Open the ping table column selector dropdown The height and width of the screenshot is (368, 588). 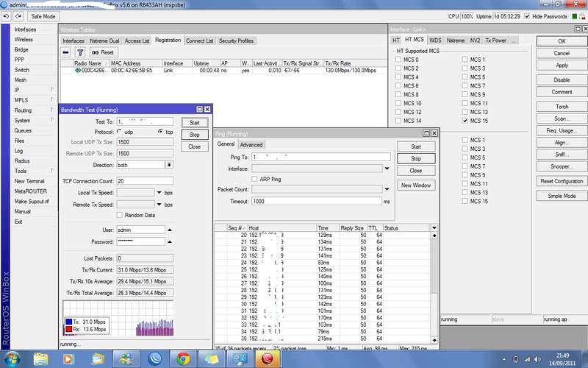click(x=434, y=228)
